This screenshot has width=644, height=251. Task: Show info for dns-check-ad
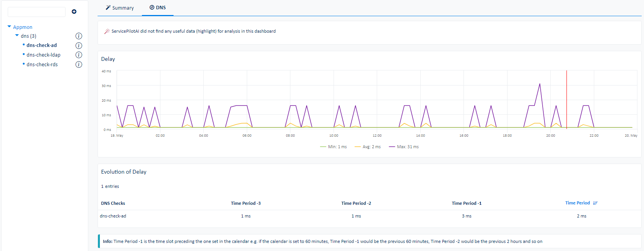tap(79, 45)
